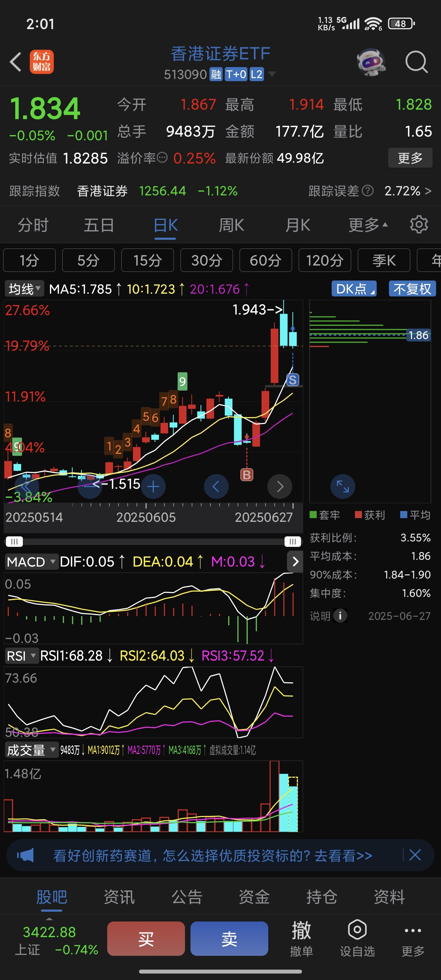
Task: Tap the margin trading 融 badge
Action: tap(216, 74)
